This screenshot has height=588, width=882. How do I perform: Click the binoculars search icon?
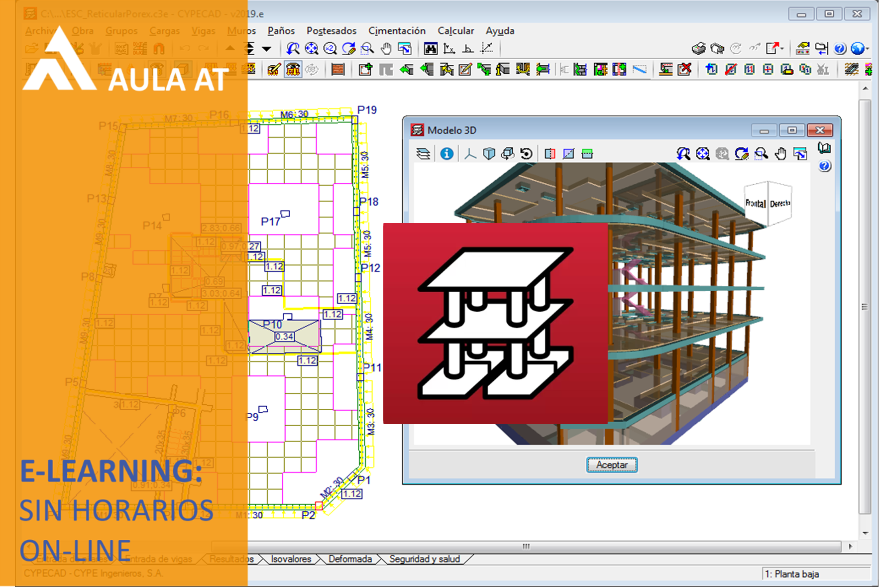pos(431,48)
